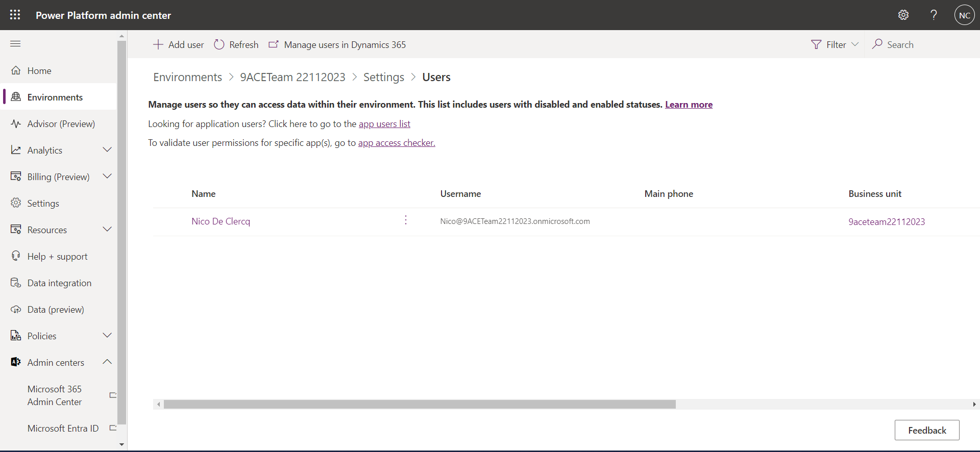Viewport: 980px width, 452px height.
Task: Click the Home house icon
Action: [16, 70]
